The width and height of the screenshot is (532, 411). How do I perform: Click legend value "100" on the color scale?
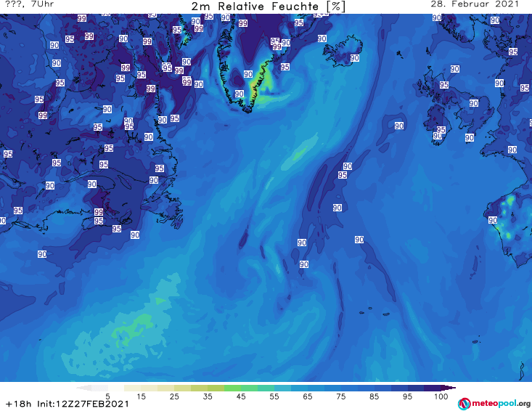pyautogui.click(x=441, y=396)
